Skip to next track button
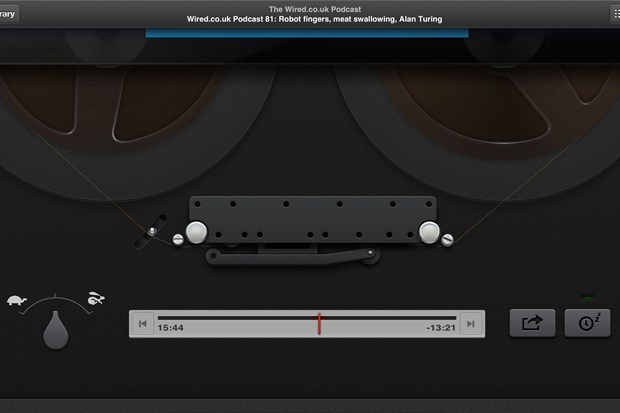This screenshot has height=413, width=620. [471, 324]
